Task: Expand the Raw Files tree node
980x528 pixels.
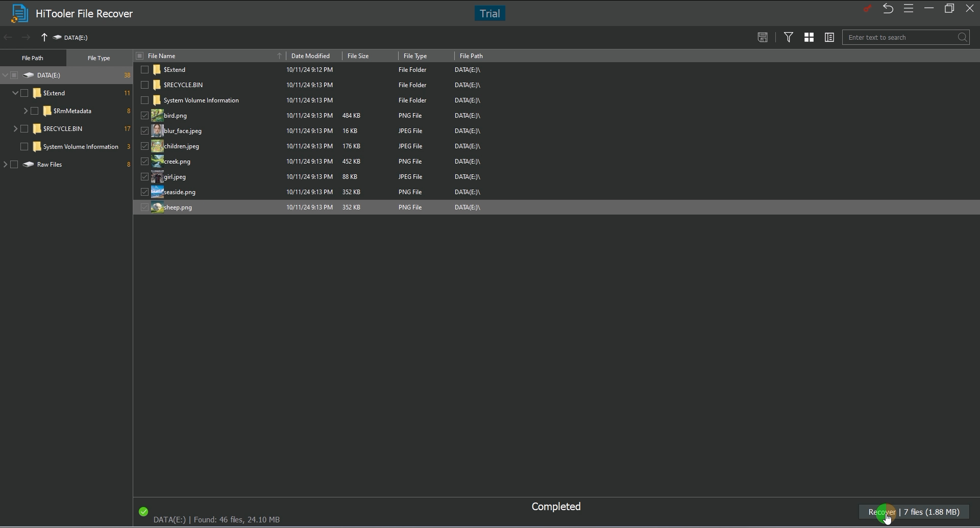Action: pyautogui.click(x=5, y=164)
